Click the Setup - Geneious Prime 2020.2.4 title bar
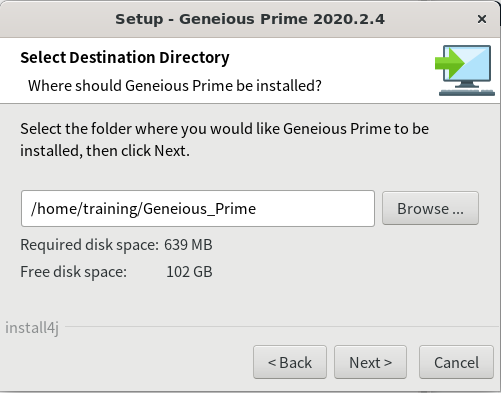This screenshot has width=501, height=393. coord(250,19)
